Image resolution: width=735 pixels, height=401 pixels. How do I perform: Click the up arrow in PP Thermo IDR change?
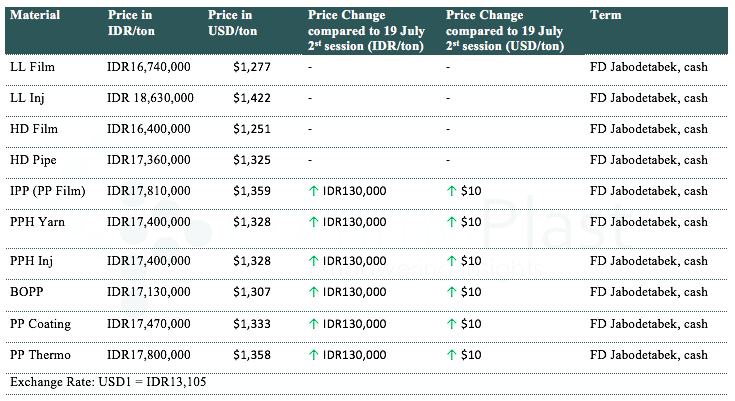pos(314,355)
